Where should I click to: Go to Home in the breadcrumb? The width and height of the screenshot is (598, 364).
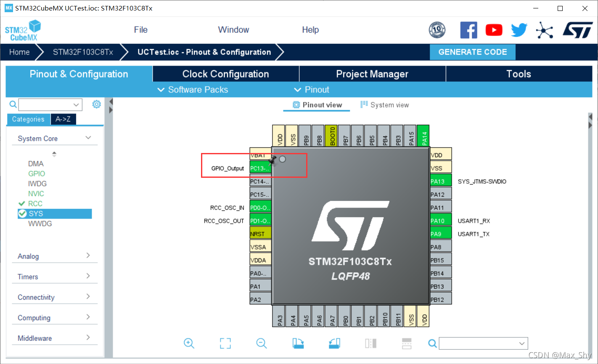click(19, 52)
